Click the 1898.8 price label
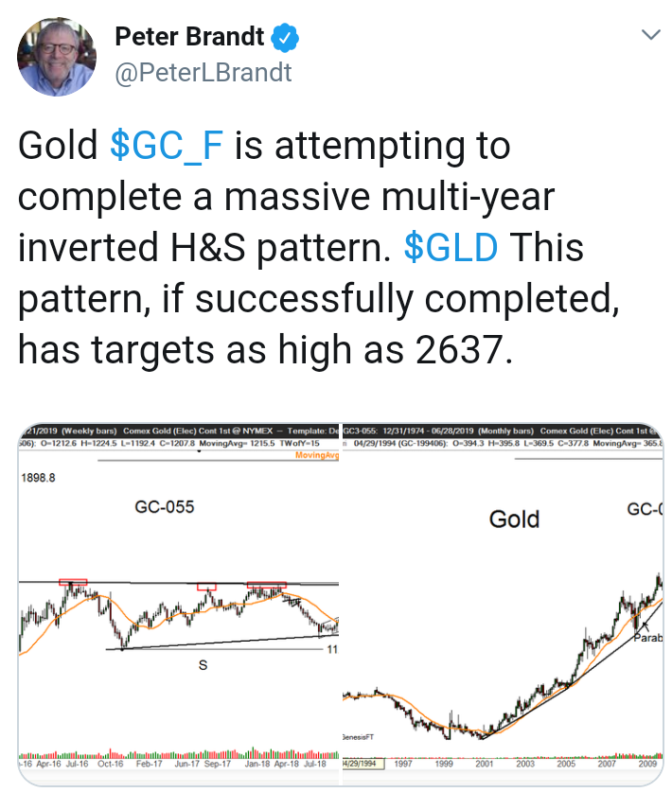Image resolution: width=672 pixels, height=810 pixels. tap(38, 478)
